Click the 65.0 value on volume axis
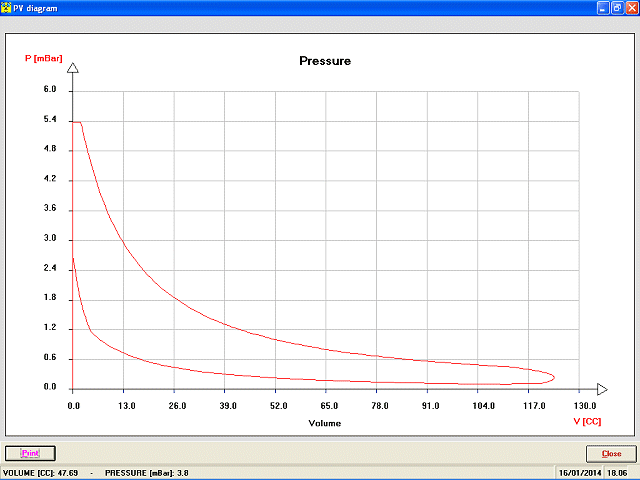Image resolution: width=640 pixels, height=480 pixels. [x=329, y=406]
